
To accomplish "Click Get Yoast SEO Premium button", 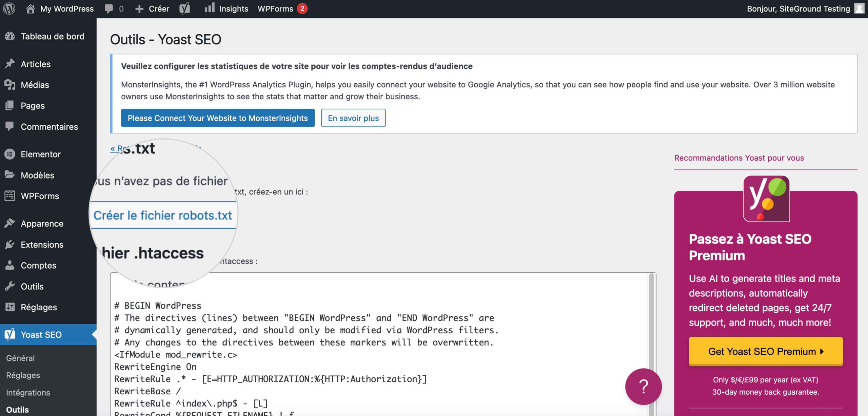I will [766, 351].
